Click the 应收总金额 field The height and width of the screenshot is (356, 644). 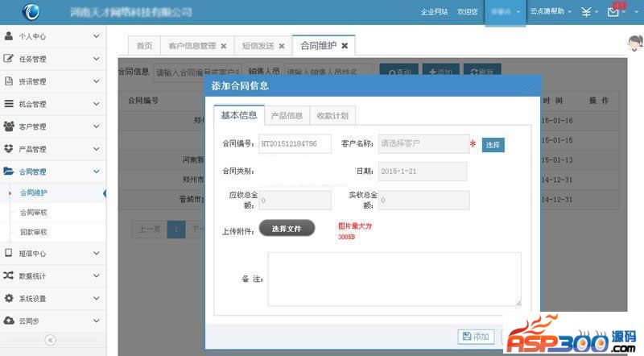tap(295, 201)
